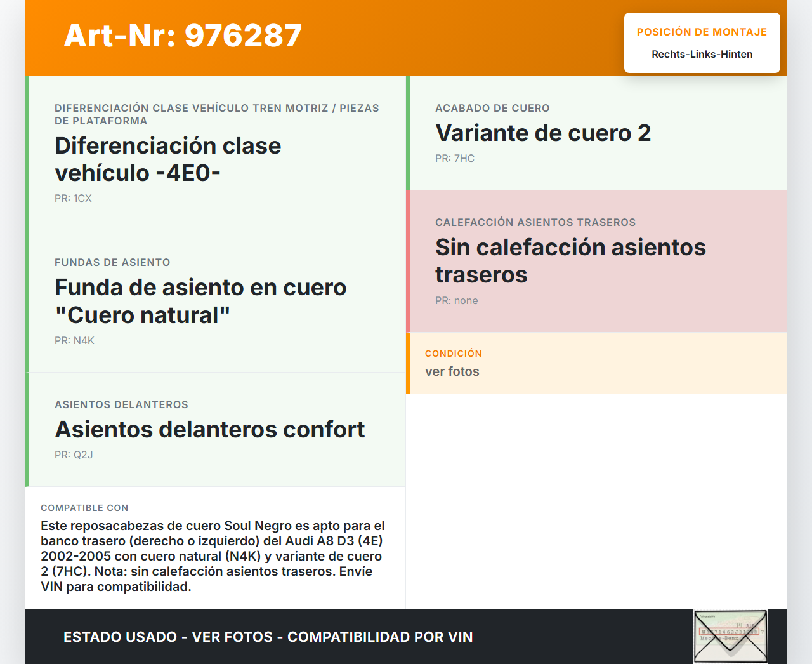This screenshot has height=664, width=812.
Task: Click the PR: none code
Action: 457,301
